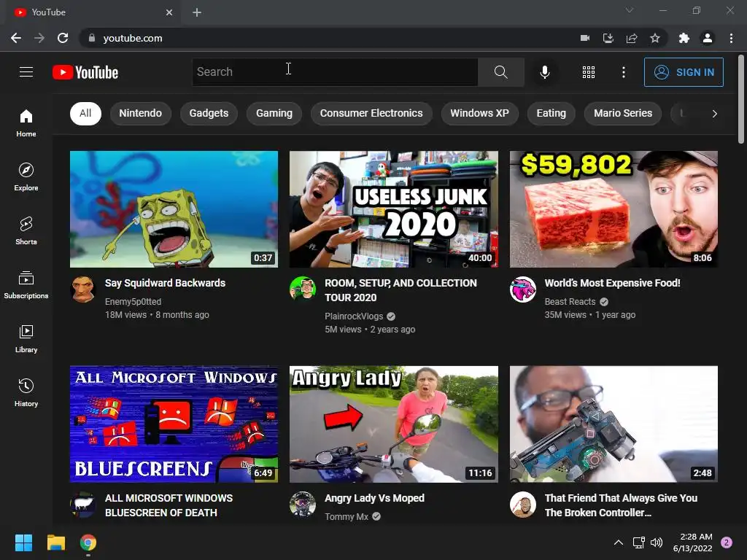Click the YouTube logo
747x560 pixels.
[85, 72]
